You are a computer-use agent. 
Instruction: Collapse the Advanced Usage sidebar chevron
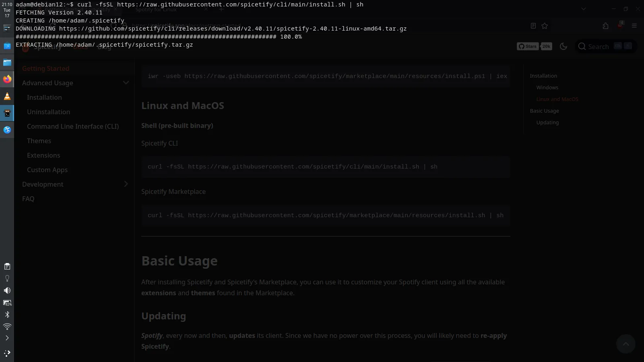[x=126, y=83]
